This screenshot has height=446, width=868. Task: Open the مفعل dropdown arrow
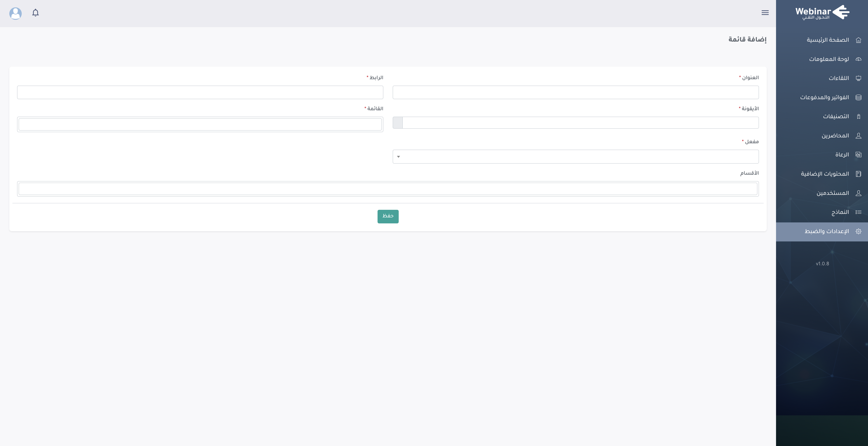(398, 157)
